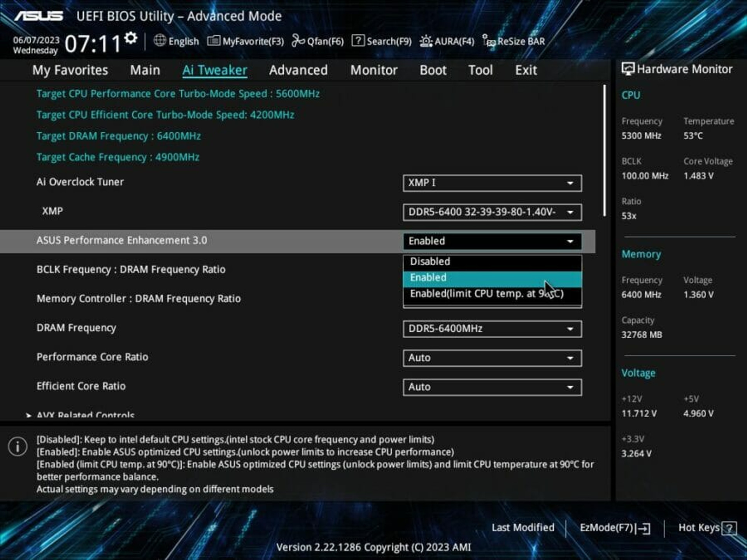Click Target Cache Frequency : 4900MHz text
Image resolution: width=747 pixels, height=560 pixels.
point(118,157)
